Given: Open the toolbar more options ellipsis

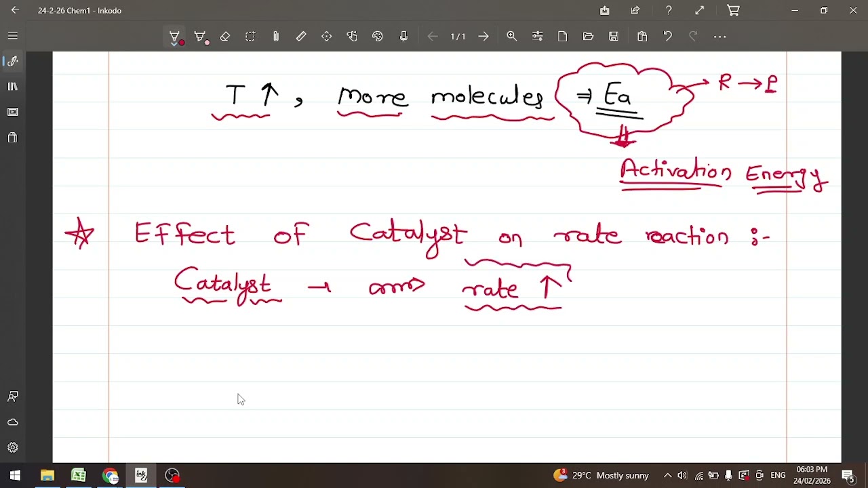Looking at the screenshot, I should pos(720,37).
